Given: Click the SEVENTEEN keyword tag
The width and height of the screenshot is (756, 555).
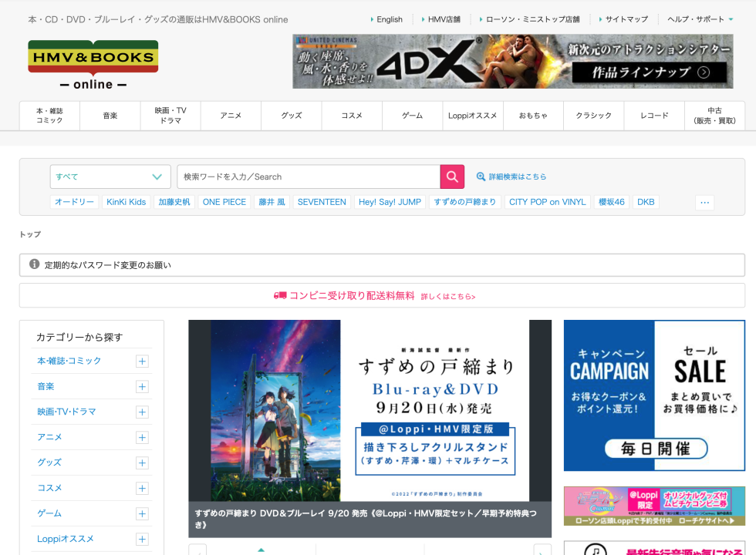Looking at the screenshot, I should (322, 202).
